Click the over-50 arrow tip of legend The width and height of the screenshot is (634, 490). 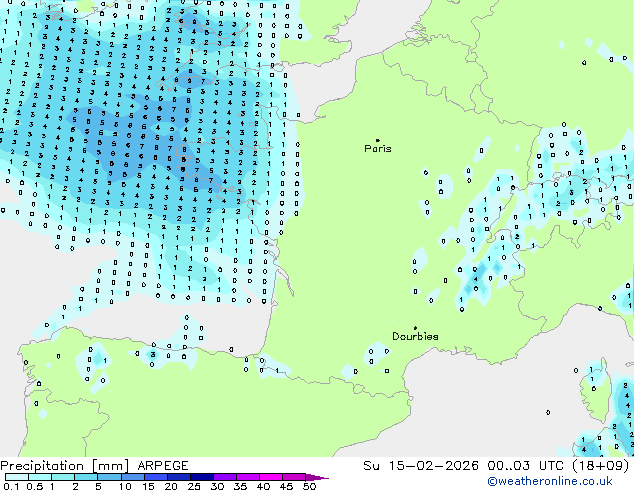317,477
